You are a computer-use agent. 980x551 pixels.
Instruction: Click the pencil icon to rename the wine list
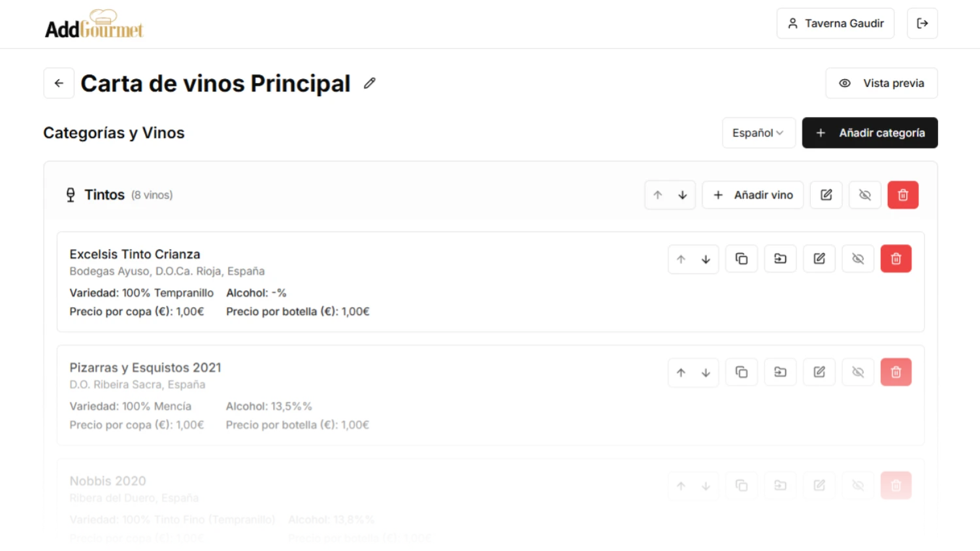tap(370, 83)
